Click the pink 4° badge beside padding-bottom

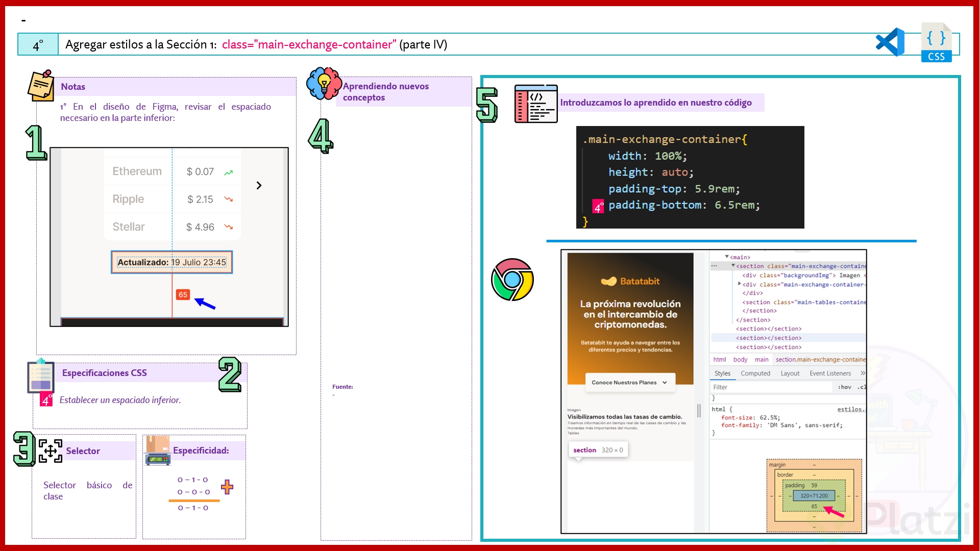[x=598, y=207]
